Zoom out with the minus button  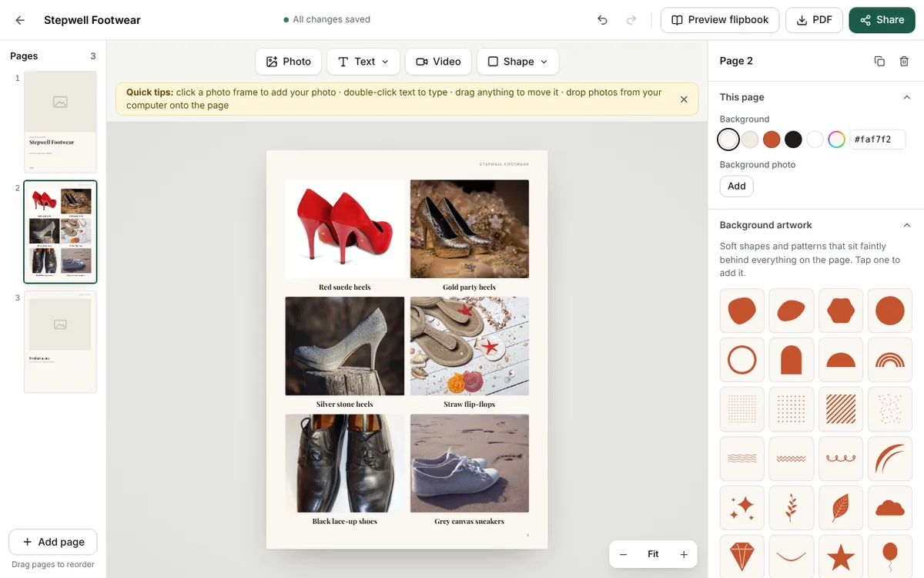(624, 554)
